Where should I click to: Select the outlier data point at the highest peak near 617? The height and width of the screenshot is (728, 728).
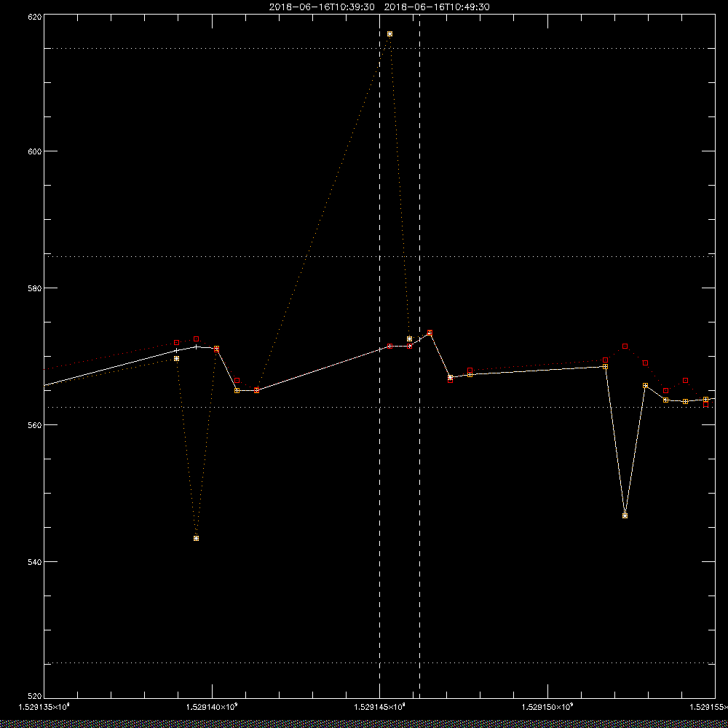pyautogui.click(x=389, y=34)
